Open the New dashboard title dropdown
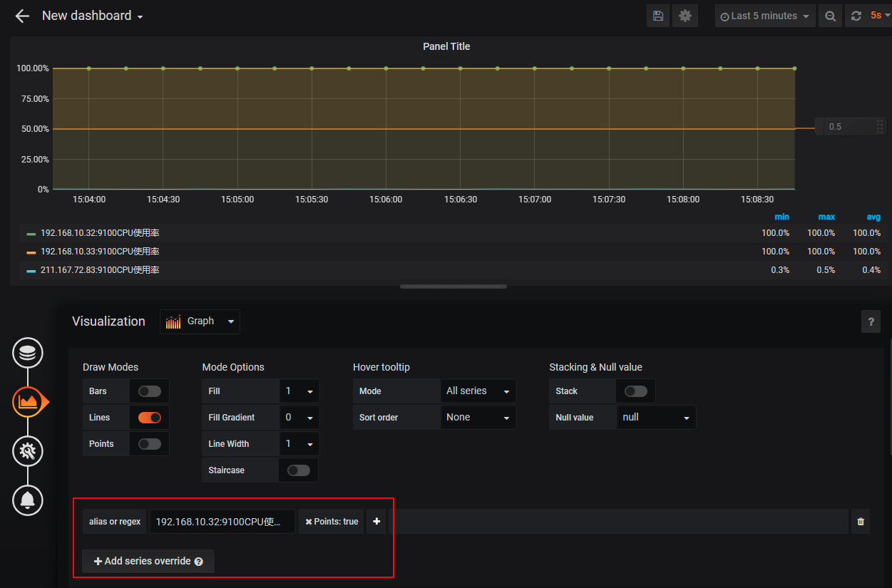The image size is (892, 588). (x=92, y=16)
